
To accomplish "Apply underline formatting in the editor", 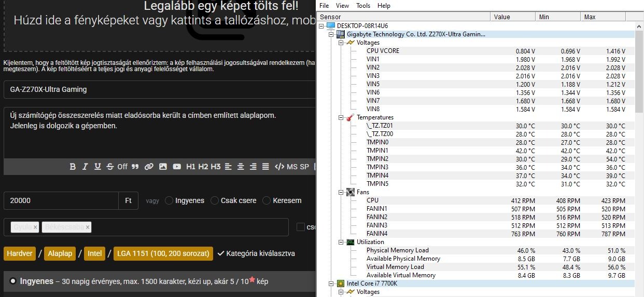I will tap(97, 167).
